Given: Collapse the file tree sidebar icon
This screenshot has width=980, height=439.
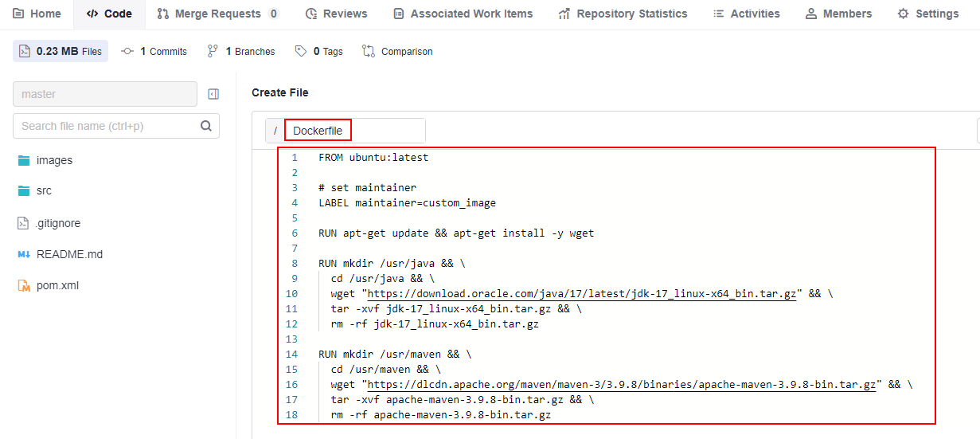Looking at the screenshot, I should (x=213, y=94).
